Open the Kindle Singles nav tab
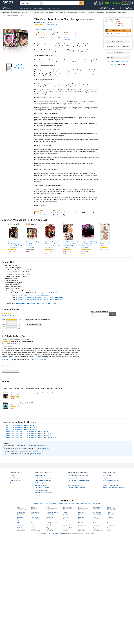 [x=72, y=12]
